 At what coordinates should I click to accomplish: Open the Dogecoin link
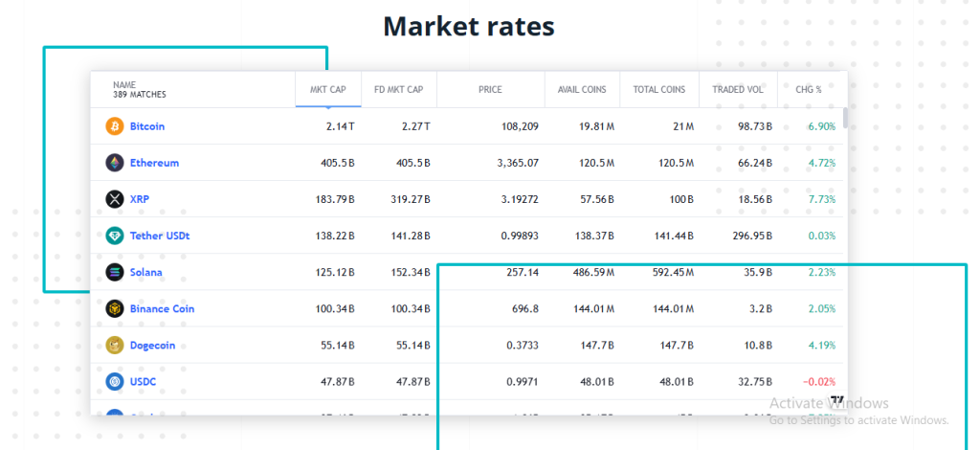click(x=152, y=345)
